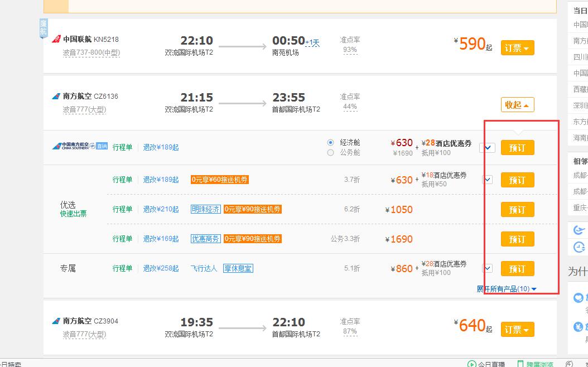Click the compass icon in bottom status bar
The height and width of the screenshot is (367, 588).
pyautogui.click(x=569, y=364)
